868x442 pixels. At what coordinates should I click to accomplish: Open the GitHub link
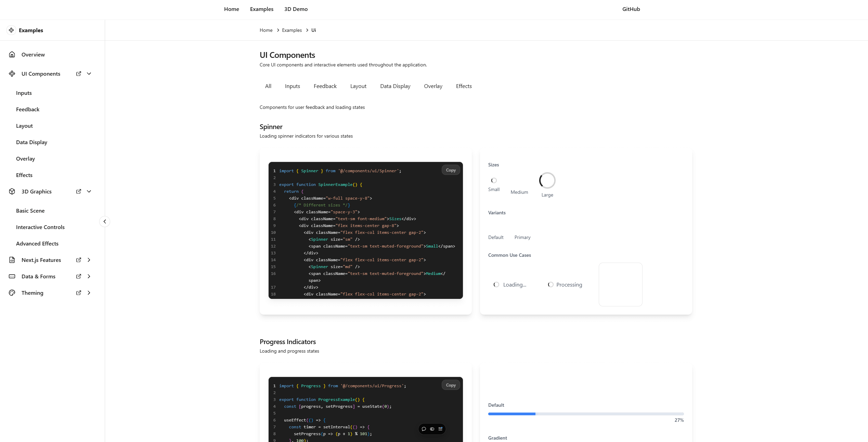[x=631, y=9]
